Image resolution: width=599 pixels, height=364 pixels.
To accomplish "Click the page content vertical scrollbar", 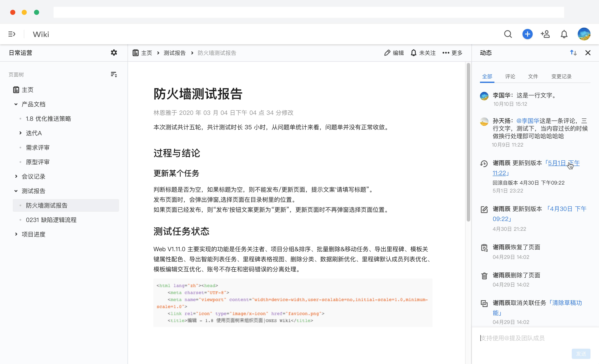I will (468, 142).
